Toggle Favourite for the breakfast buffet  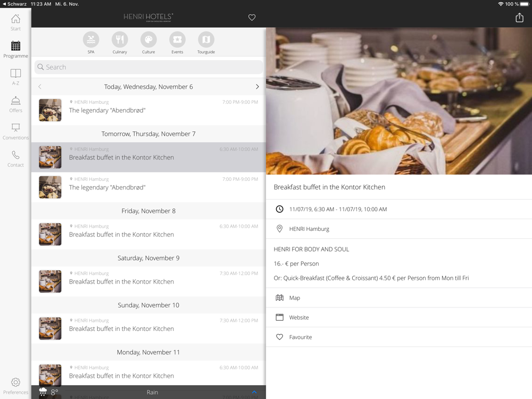pos(399,337)
